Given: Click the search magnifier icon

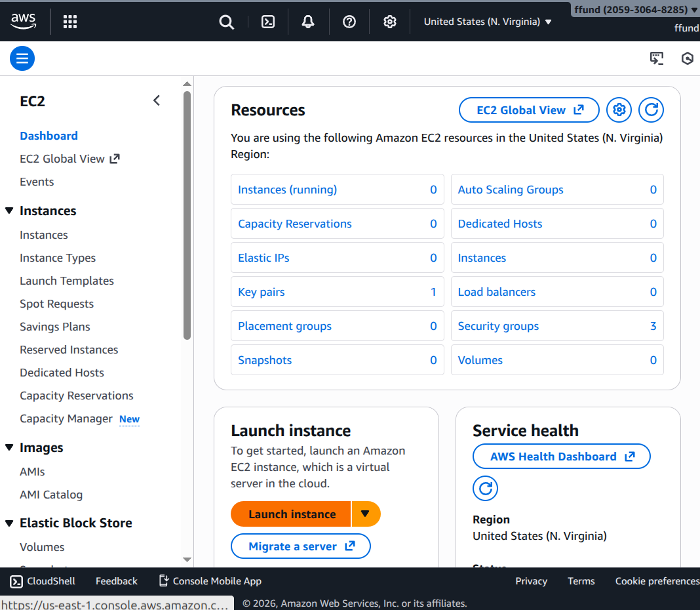Looking at the screenshot, I should click(x=226, y=22).
